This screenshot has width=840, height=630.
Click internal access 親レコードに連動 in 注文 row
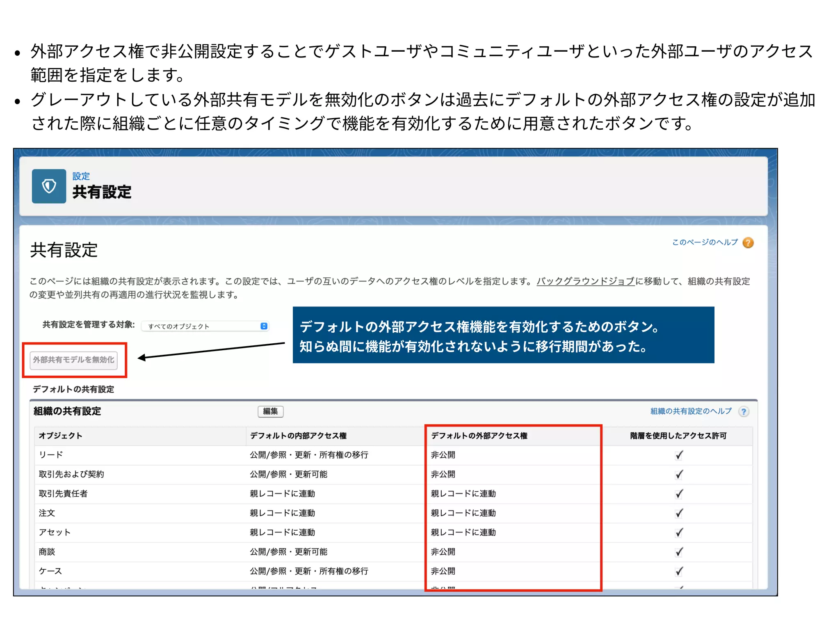point(282,513)
